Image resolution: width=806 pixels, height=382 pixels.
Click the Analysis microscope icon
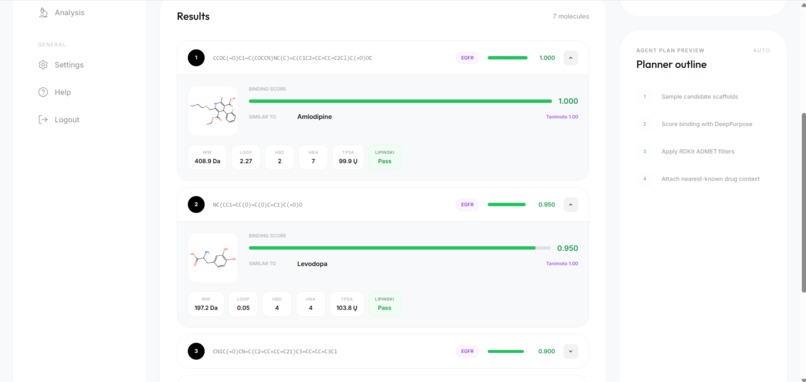pyautogui.click(x=43, y=12)
